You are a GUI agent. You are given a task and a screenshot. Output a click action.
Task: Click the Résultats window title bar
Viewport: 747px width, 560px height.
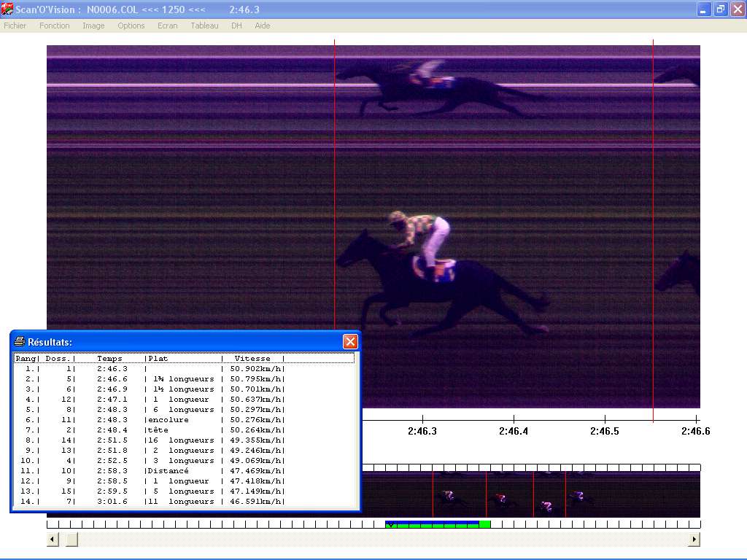pos(185,341)
